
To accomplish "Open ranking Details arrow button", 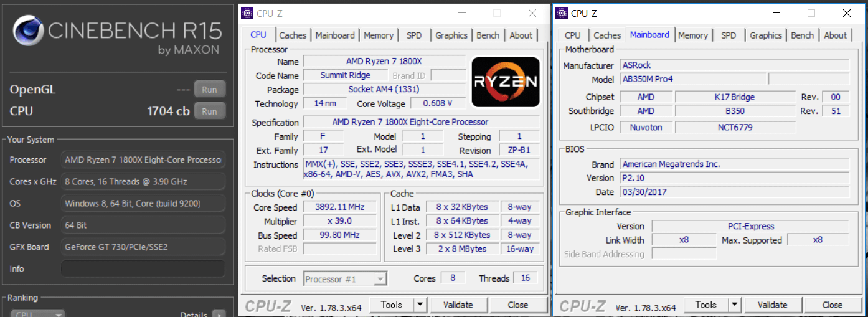I will pos(219,315).
